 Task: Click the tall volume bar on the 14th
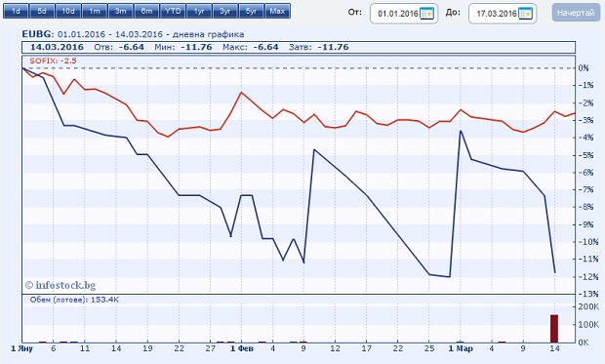[554, 329]
